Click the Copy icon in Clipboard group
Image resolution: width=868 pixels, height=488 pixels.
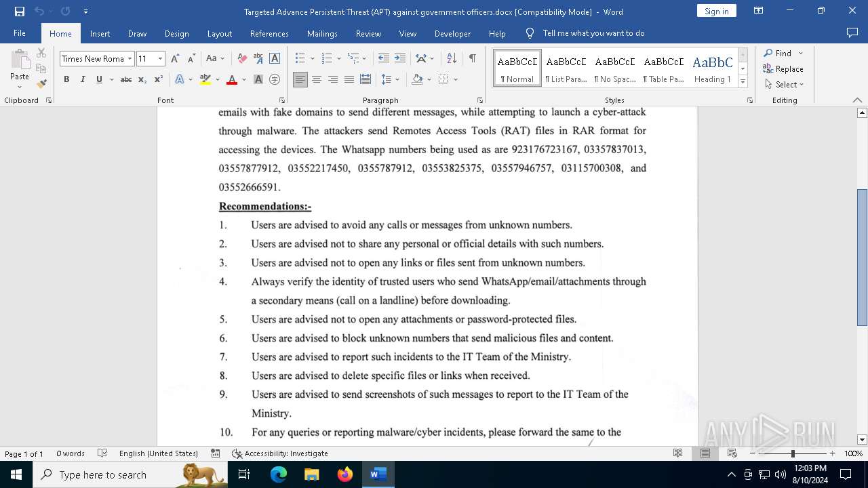[x=41, y=68]
